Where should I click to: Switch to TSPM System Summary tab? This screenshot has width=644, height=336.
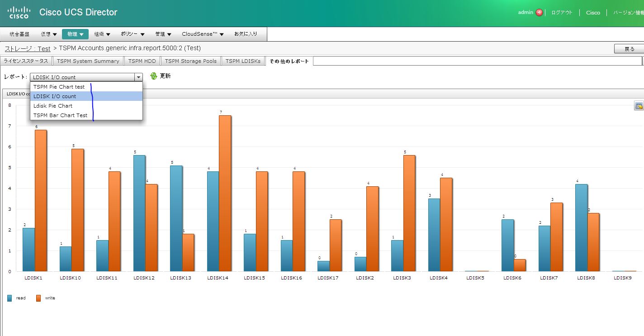[x=88, y=61]
